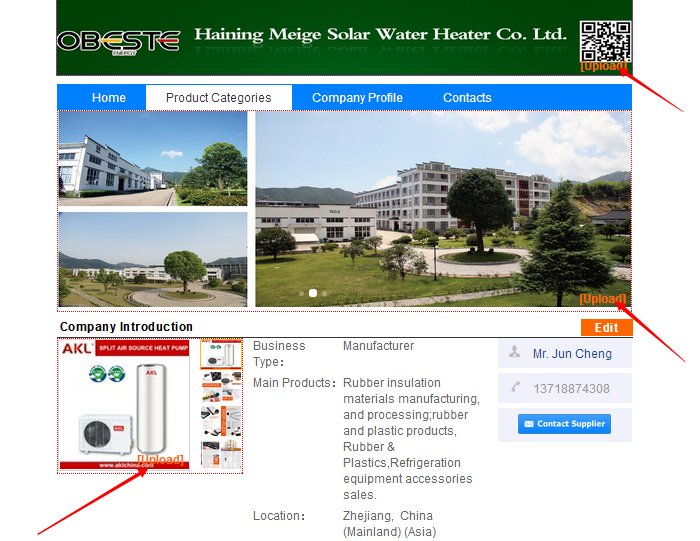This screenshot has height=541, width=700.
Task: Open the Company Profile tab
Action: tap(357, 98)
